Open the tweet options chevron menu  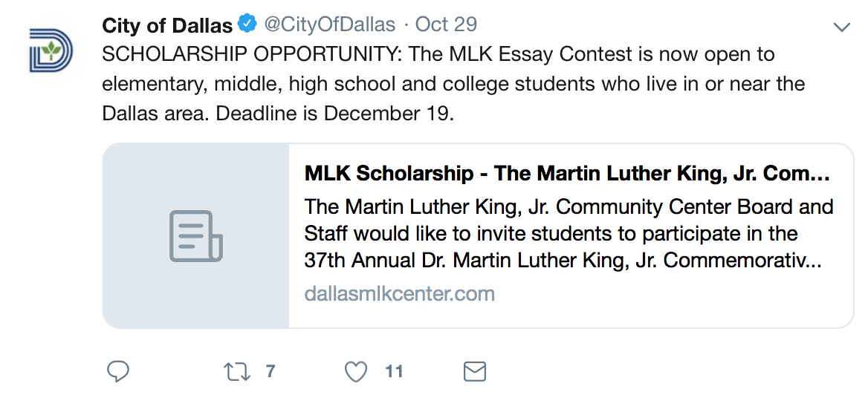tap(841, 27)
